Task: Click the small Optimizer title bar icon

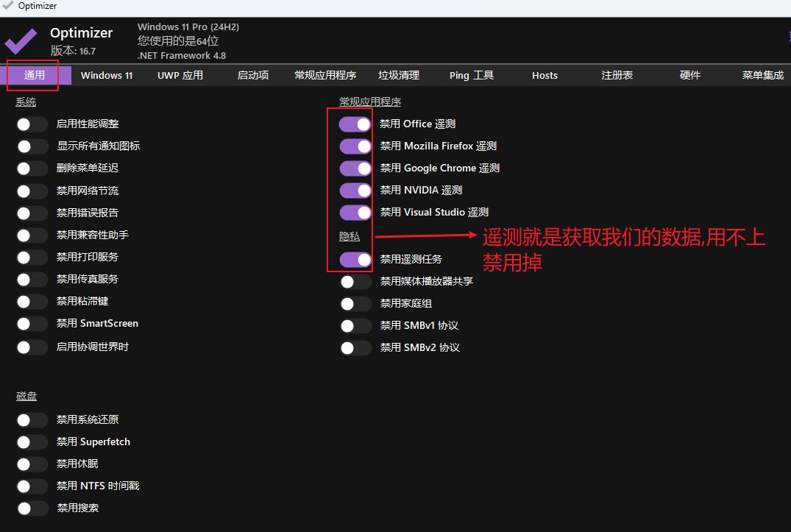Action: coord(8,6)
